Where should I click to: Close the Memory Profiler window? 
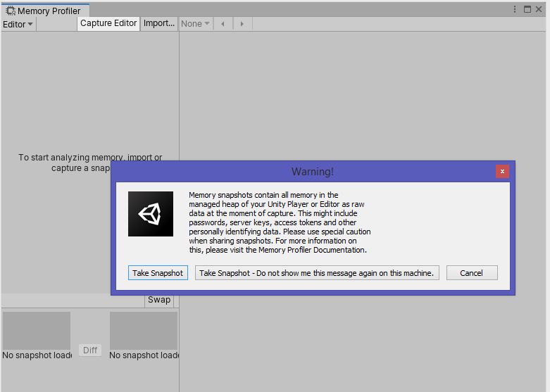pos(540,10)
